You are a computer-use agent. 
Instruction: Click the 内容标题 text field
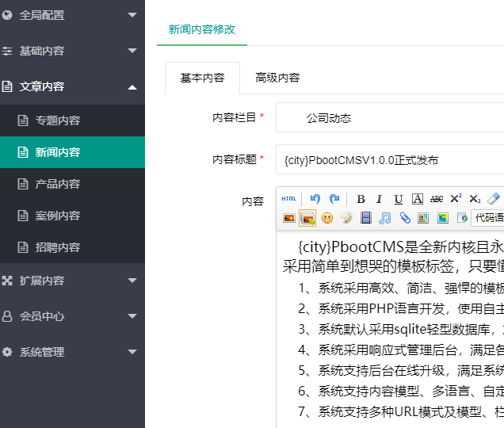point(390,159)
